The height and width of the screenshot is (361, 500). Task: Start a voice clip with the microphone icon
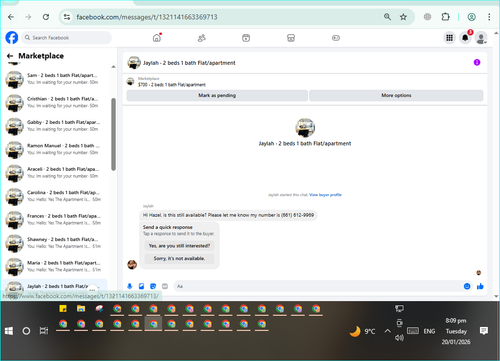point(130,286)
